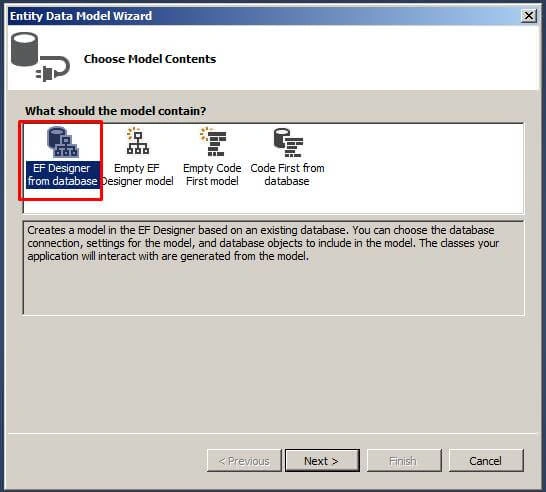Click the "Empty Code First model" label
The image size is (546, 492).
[x=212, y=174]
